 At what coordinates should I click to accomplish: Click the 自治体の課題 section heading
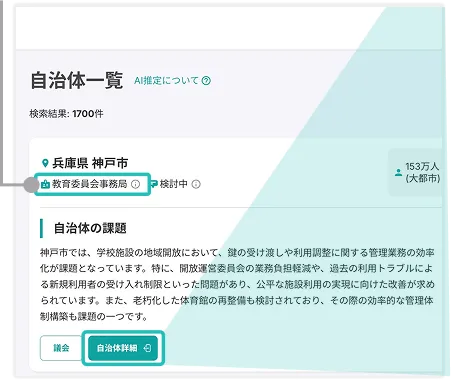click(90, 229)
